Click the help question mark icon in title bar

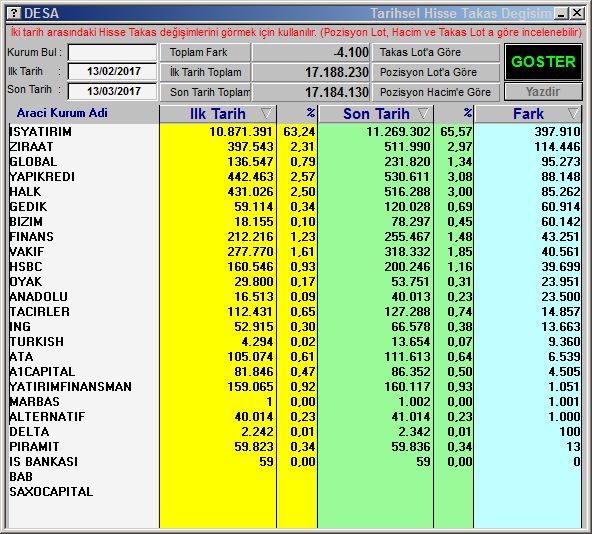(x=14, y=13)
